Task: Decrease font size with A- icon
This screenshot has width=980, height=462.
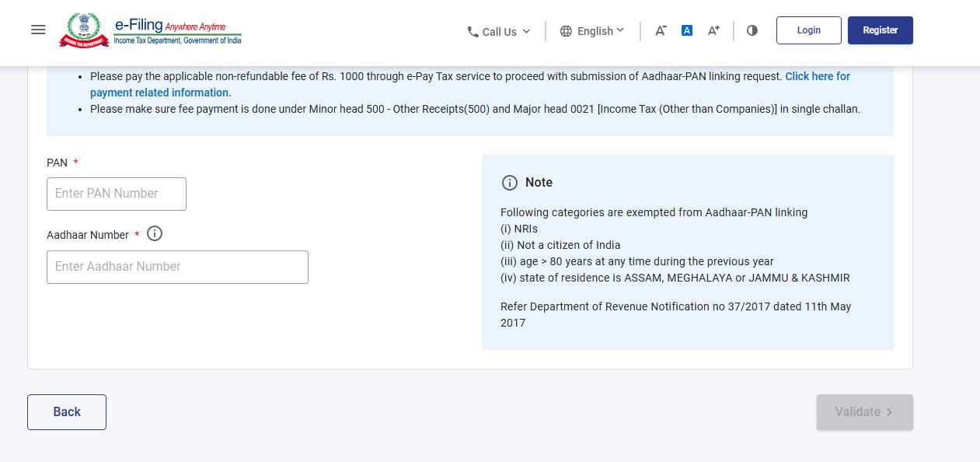Action: pyautogui.click(x=661, y=30)
